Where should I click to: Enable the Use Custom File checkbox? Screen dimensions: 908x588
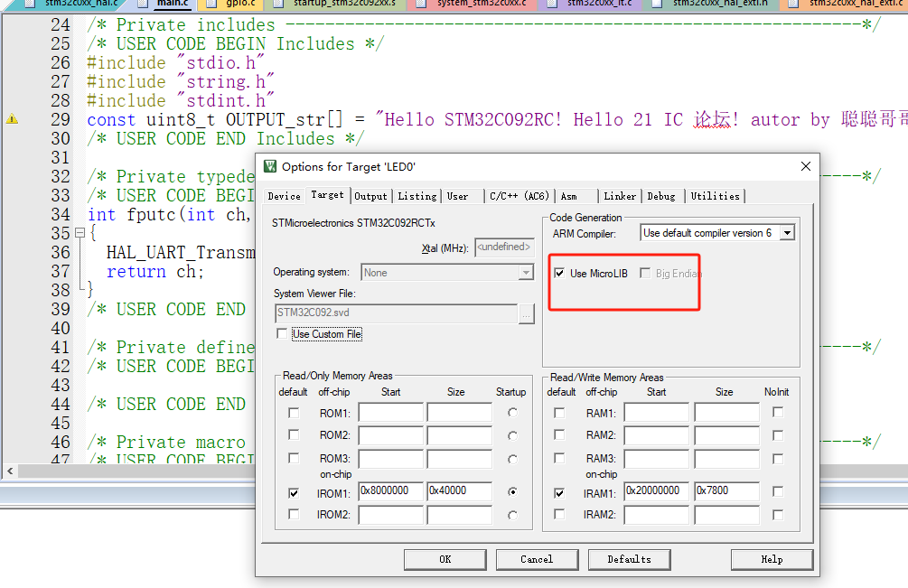(x=282, y=333)
